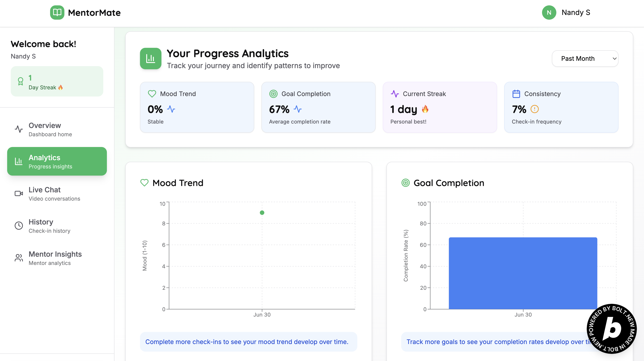Click the award ribbon icon in Day Streak box

[x=21, y=82]
